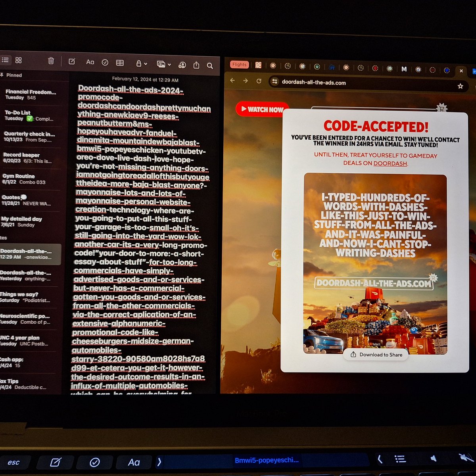476x476 pixels.
Task: Bookmark the page with the star icon
Action: coord(460,86)
